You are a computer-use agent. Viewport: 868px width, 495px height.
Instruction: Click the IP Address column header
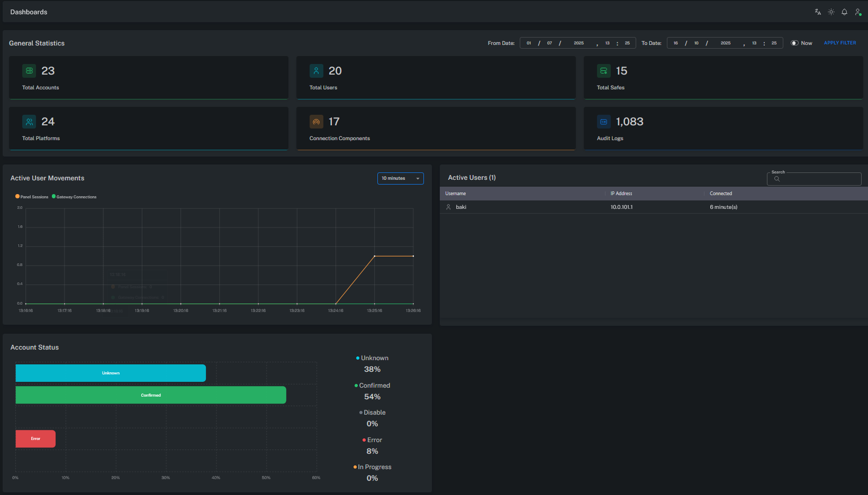(621, 194)
